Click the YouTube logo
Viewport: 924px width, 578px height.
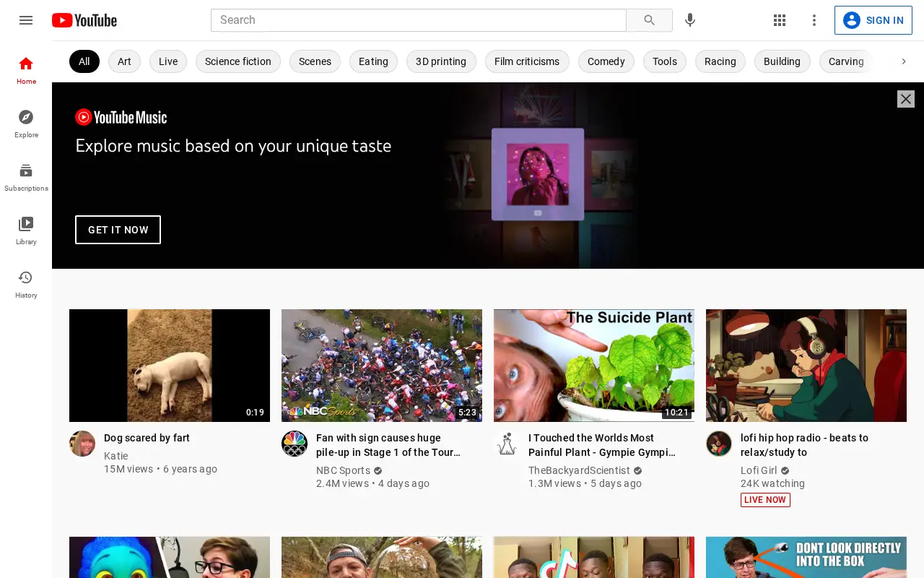84,20
